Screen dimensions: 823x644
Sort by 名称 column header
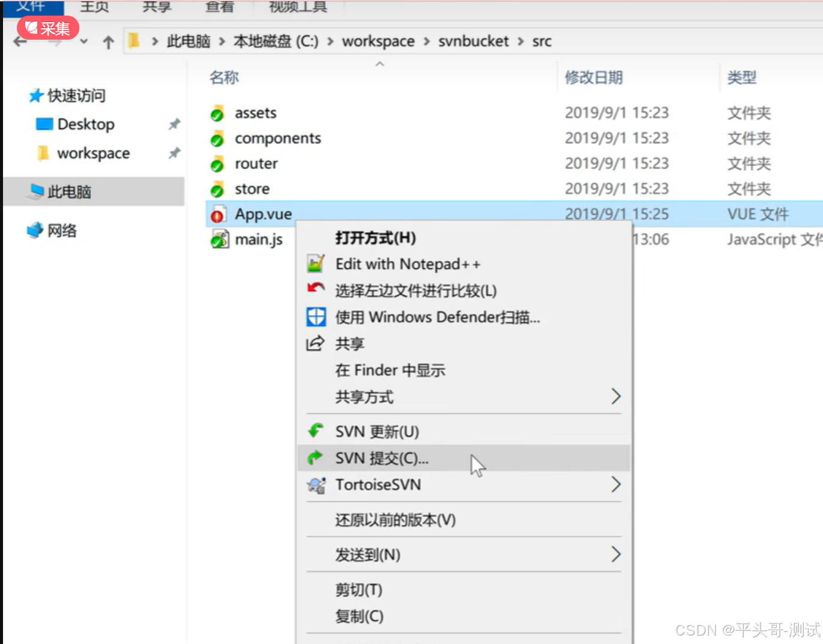pos(224,77)
